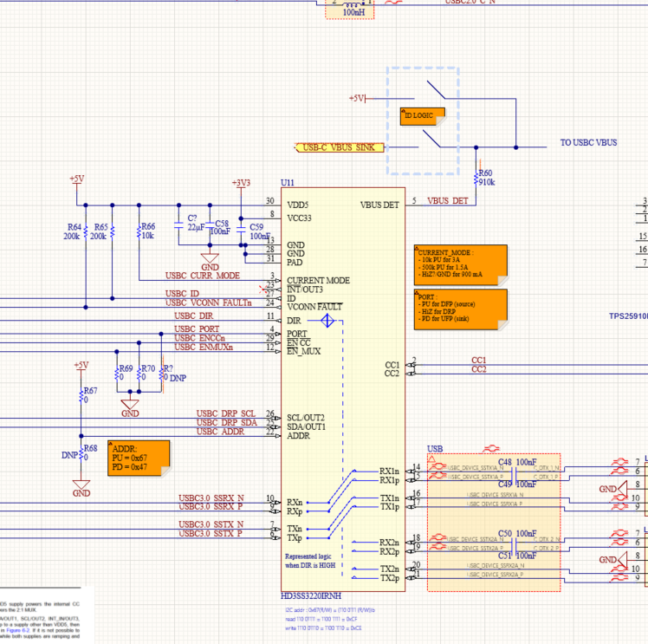
Task: Click the diamond symbol next to DIR pin
Action: coord(327,321)
